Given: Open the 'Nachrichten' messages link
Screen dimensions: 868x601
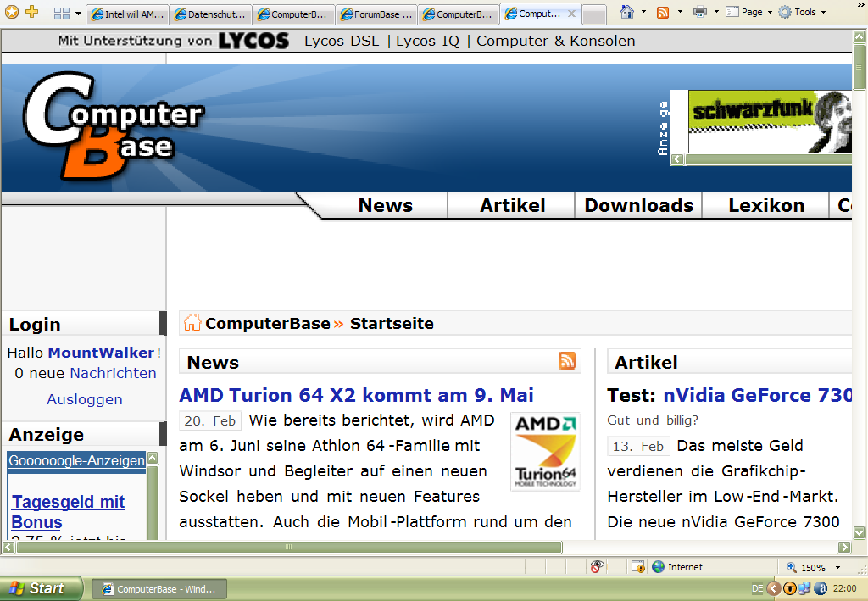Looking at the screenshot, I should coord(113,373).
